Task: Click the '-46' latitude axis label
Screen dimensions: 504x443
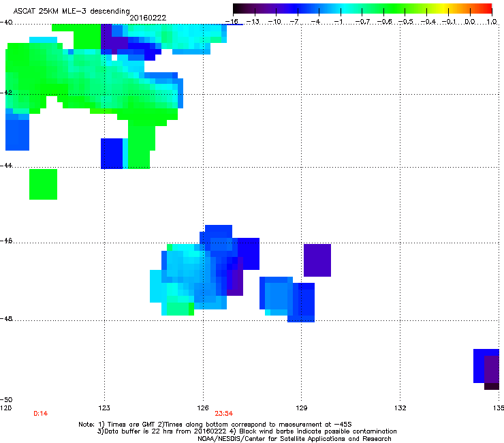Action: tap(6, 241)
